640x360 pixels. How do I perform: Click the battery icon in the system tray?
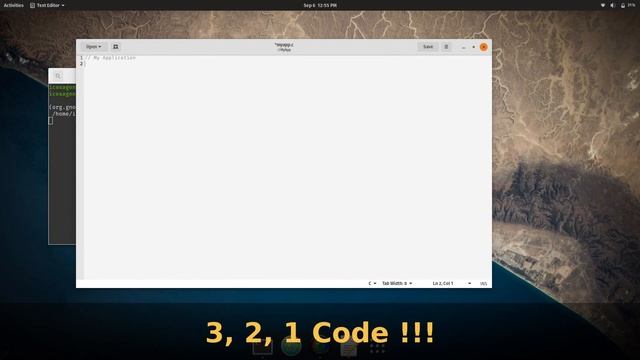coord(623,5)
